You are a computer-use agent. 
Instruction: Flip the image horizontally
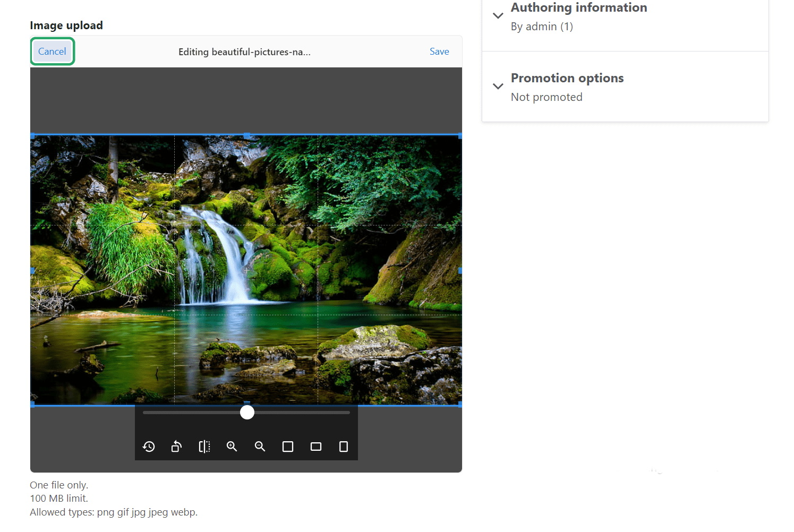pyautogui.click(x=204, y=447)
